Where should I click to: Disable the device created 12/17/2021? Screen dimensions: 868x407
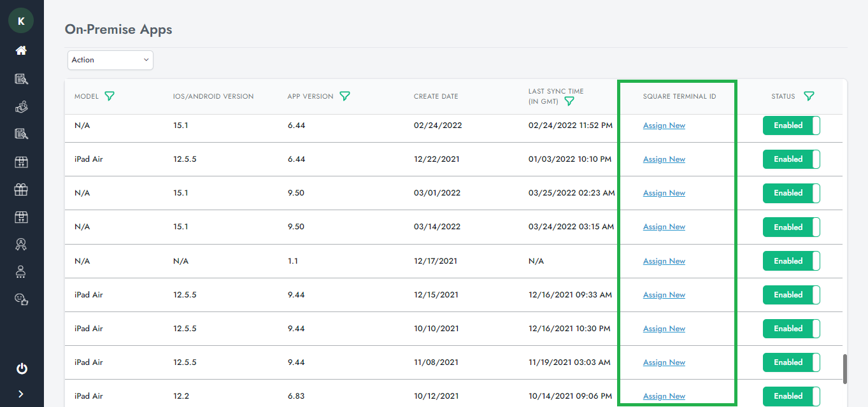pyautogui.click(x=791, y=261)
